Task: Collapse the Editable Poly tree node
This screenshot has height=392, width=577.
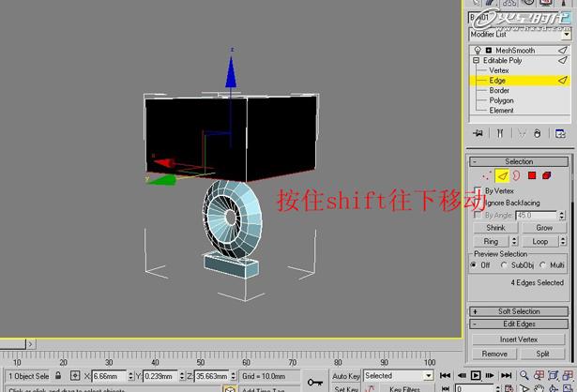Action: coord(477,61)
